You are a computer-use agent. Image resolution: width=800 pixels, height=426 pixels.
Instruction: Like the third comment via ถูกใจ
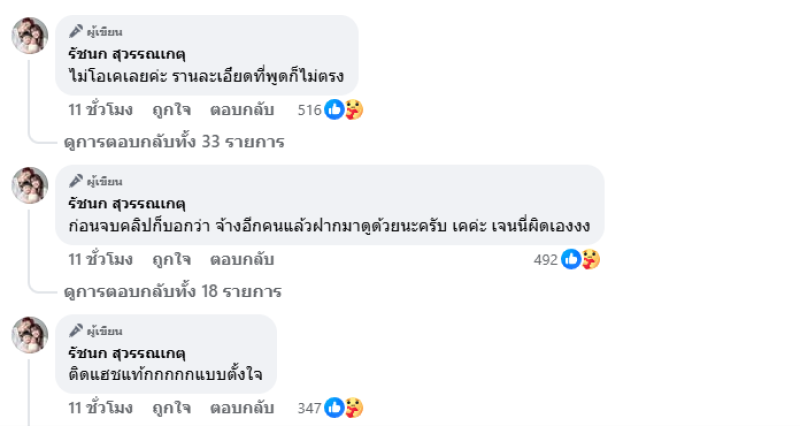pos(171,408)
